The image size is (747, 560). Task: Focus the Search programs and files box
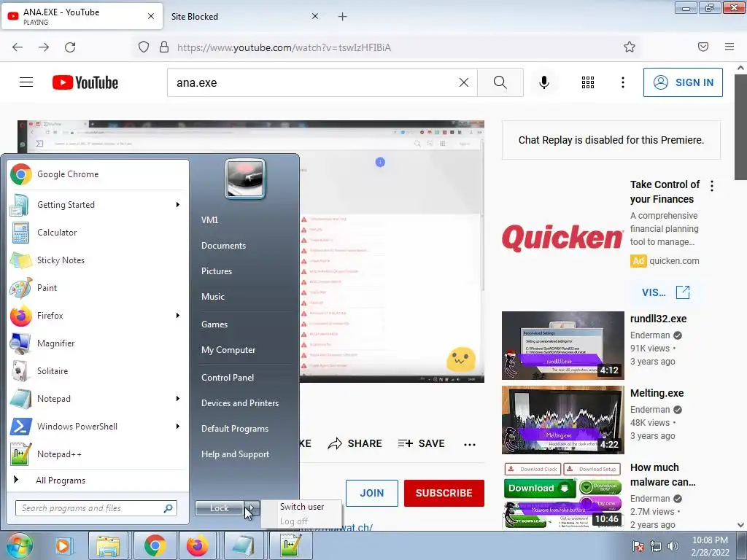coord(96,508)
